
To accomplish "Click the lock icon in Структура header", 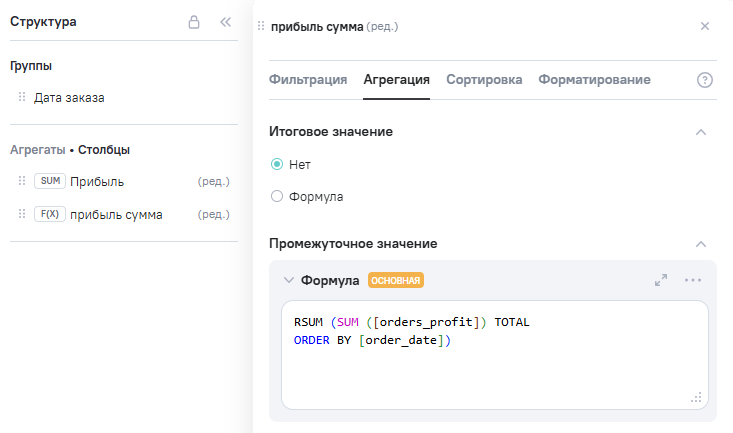I will click(194, 22).
